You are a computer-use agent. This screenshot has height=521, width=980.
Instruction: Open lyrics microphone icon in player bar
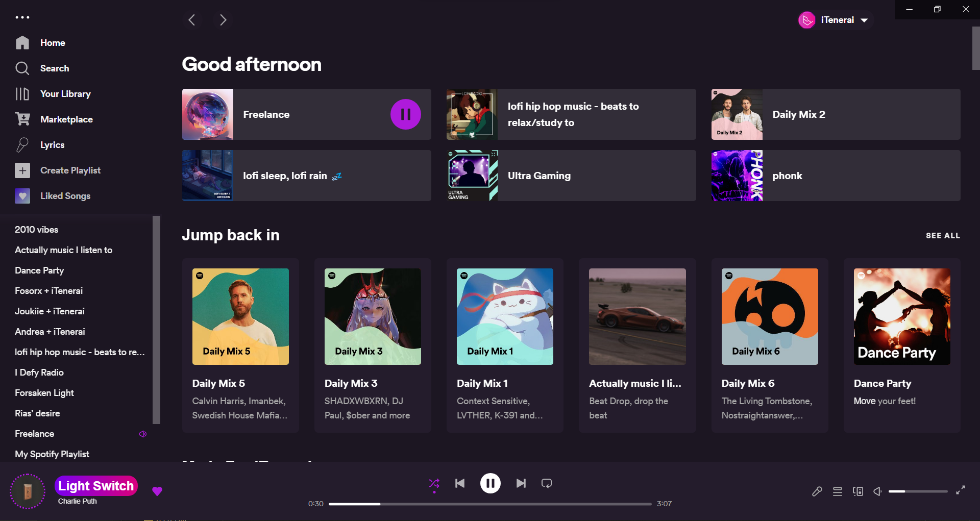click(817, 491)
